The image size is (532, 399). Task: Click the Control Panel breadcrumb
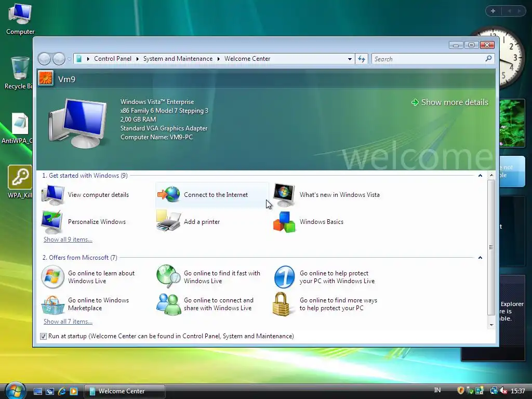[113, 59]
